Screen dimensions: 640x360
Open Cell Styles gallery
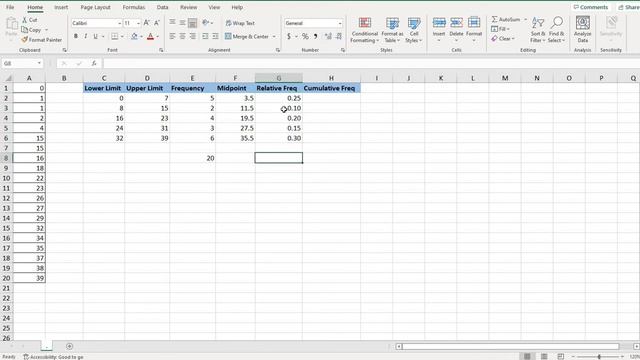[414, 30]
